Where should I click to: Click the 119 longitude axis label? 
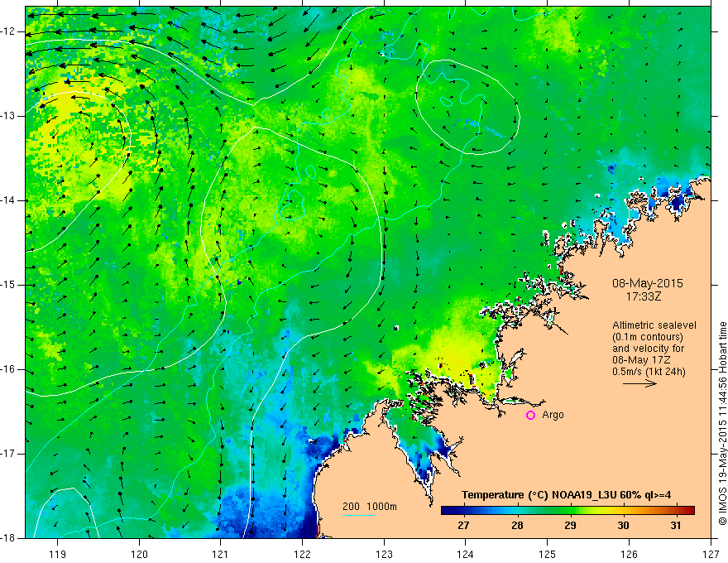[x=58, y=554]
